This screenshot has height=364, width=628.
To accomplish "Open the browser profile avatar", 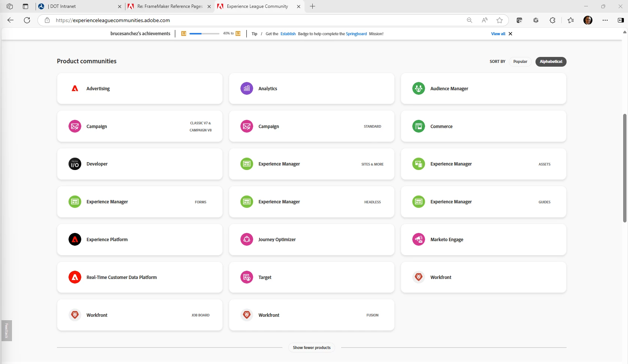I will [x=588, y=20].
